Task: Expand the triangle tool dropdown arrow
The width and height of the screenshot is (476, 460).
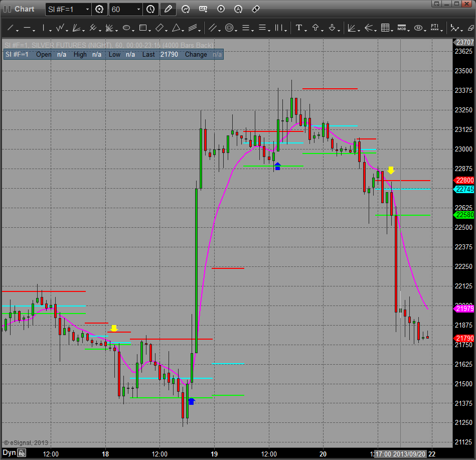Action: pos(183,31)
